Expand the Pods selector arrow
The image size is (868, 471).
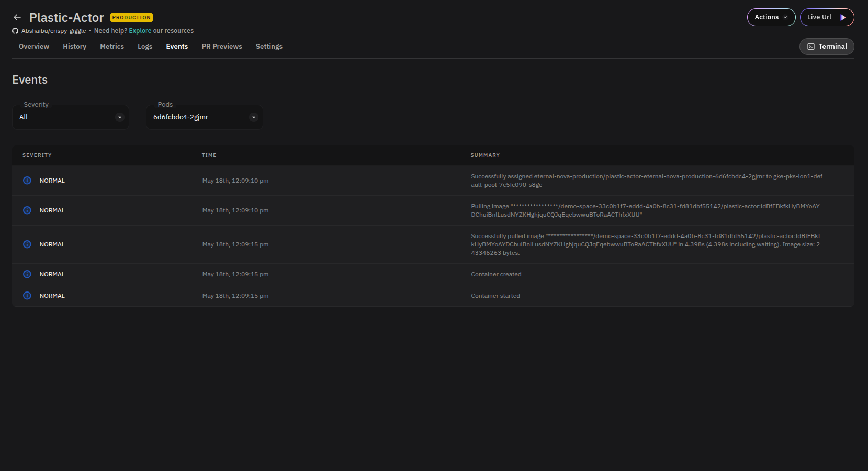pos(254,117)
